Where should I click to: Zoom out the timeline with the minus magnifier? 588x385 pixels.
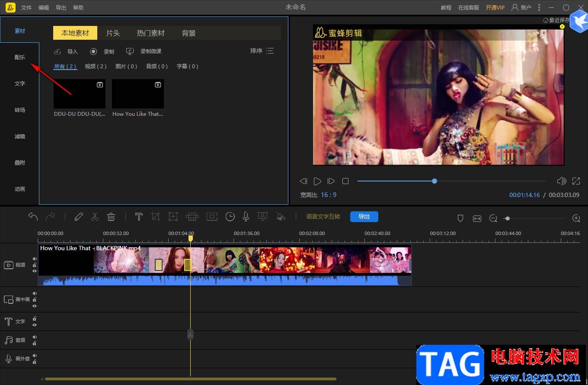point(493,219)
